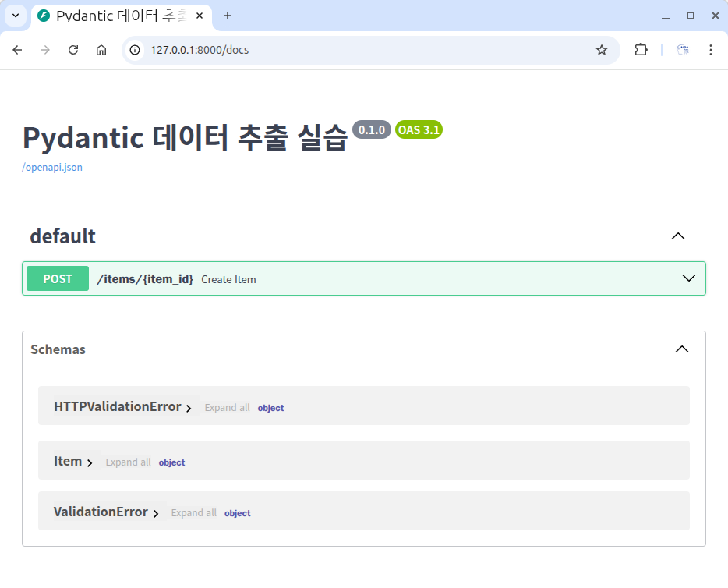728x588 pixels.
Task: Click object type label beside Item
Action: click(171, 462)
